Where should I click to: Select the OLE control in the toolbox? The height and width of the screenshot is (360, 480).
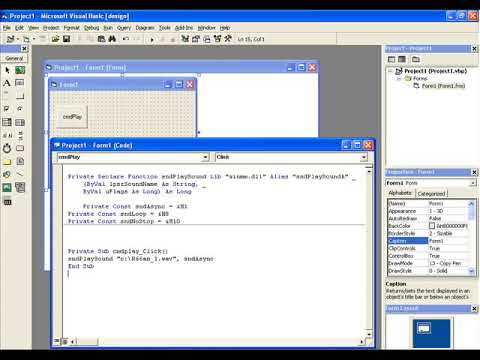tap(7, 201)
